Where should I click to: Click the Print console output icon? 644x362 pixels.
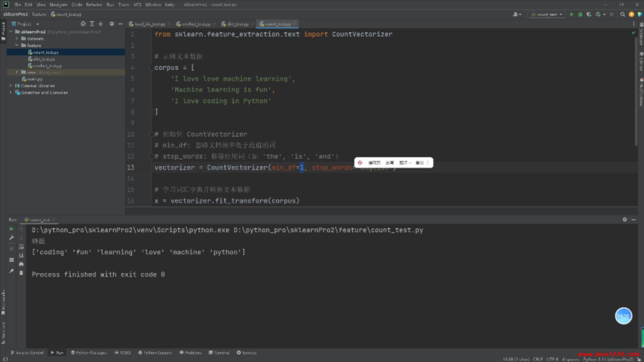click(x=21, y=264)
